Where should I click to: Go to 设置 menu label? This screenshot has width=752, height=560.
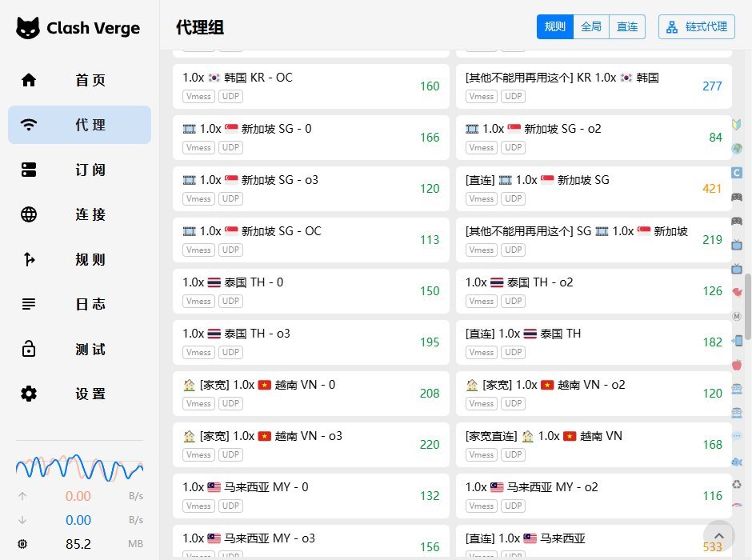[90, 394]
